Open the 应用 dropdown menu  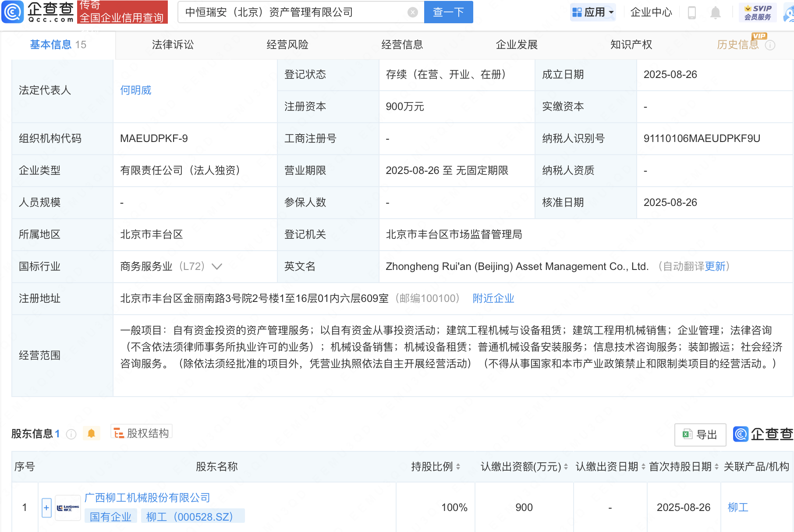592,12
